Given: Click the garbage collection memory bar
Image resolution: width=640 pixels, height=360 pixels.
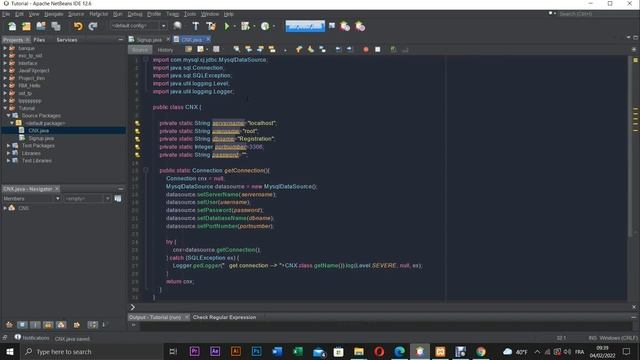Looking at the screenshot, I should point(305,27).
